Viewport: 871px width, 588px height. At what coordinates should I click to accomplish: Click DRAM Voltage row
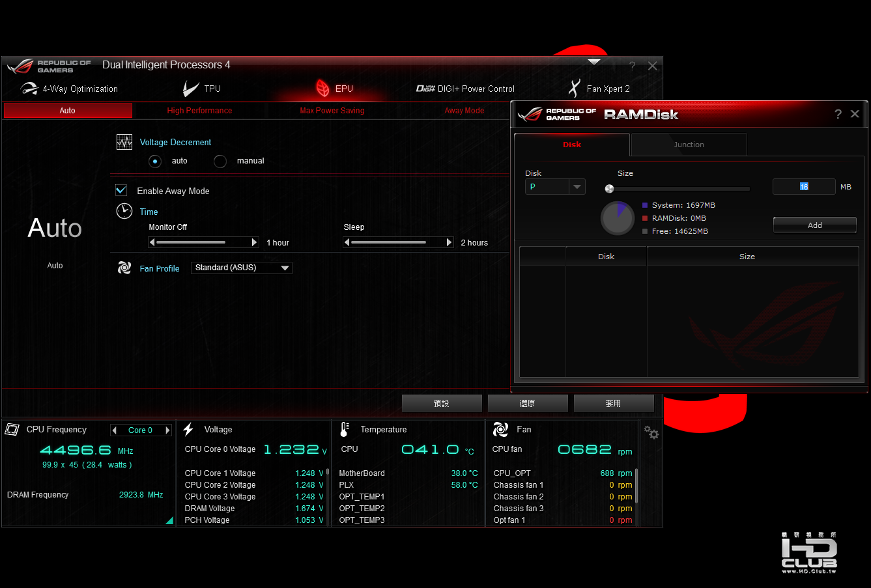(x=254, y=509)
